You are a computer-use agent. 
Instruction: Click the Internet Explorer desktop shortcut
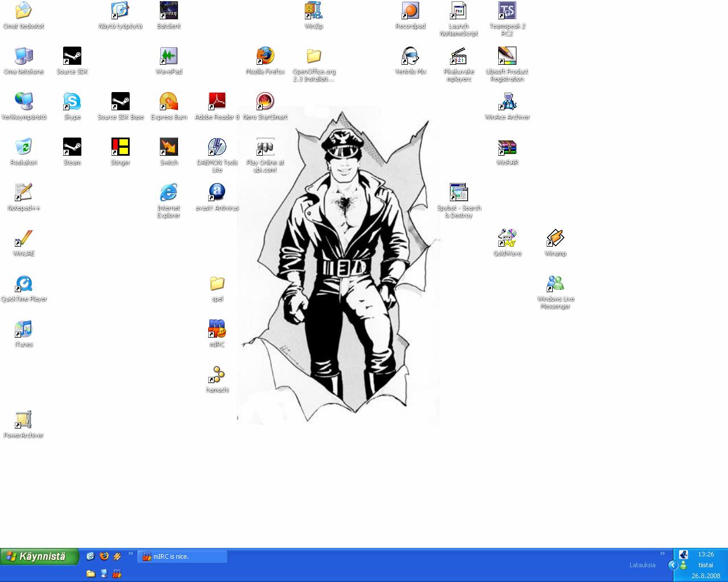pos(169,201)
